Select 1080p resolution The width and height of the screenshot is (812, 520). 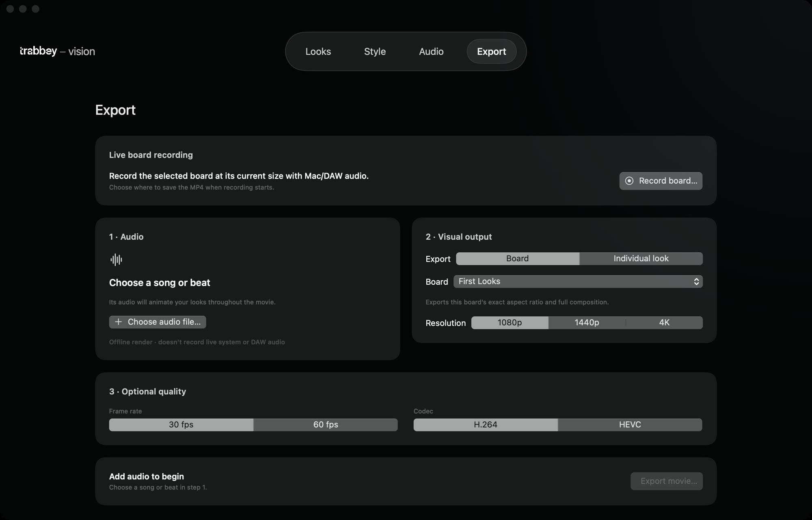(510, 322)
